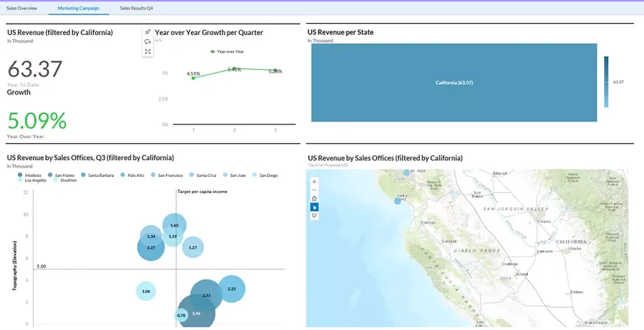644x330 pixels.
Task: Open the Sales Overview tab
Action: (22, 8)
